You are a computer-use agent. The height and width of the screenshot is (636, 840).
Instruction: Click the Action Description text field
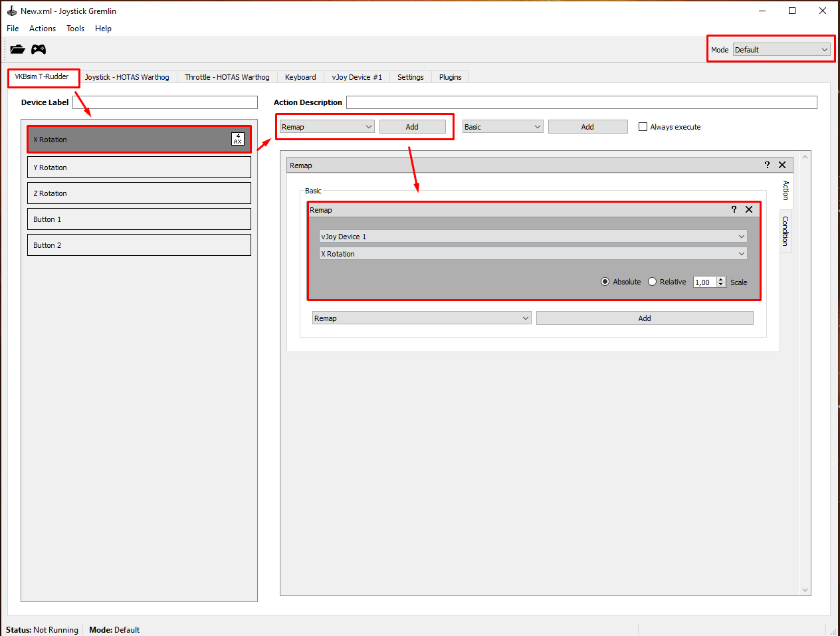tap(581, 102)
